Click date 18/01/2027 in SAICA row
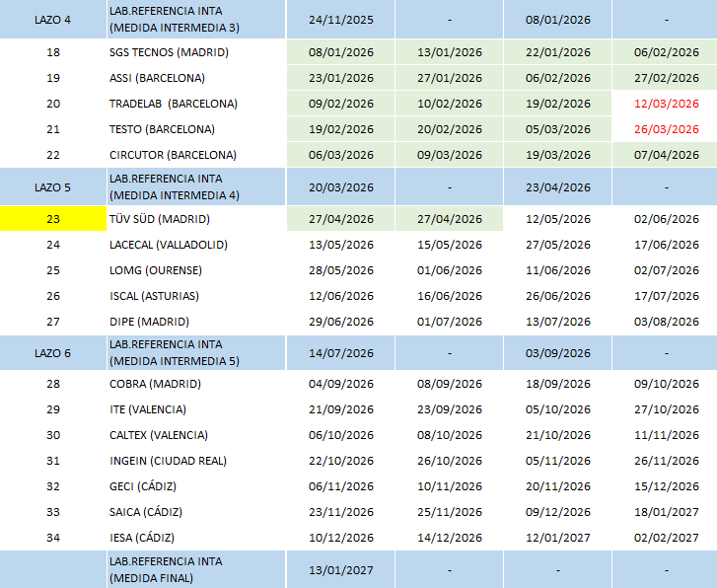This screenshot has height=588, width=717. 667,512
